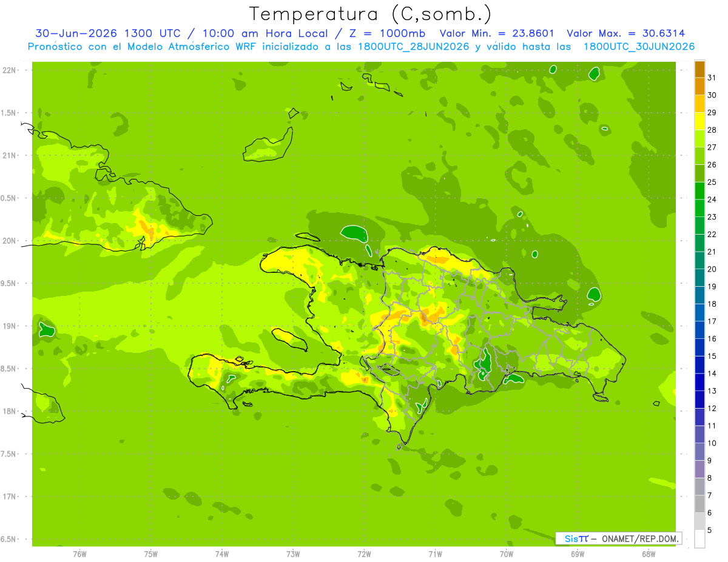728x562 pixels.
Task: Click the '19N' latitude label
Action: tap(9, 326)
